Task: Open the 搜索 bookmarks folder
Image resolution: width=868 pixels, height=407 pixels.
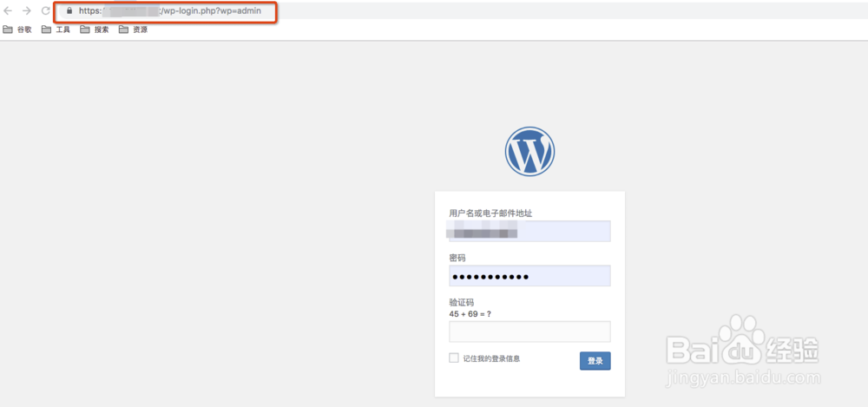Action: tap(95, 30)
